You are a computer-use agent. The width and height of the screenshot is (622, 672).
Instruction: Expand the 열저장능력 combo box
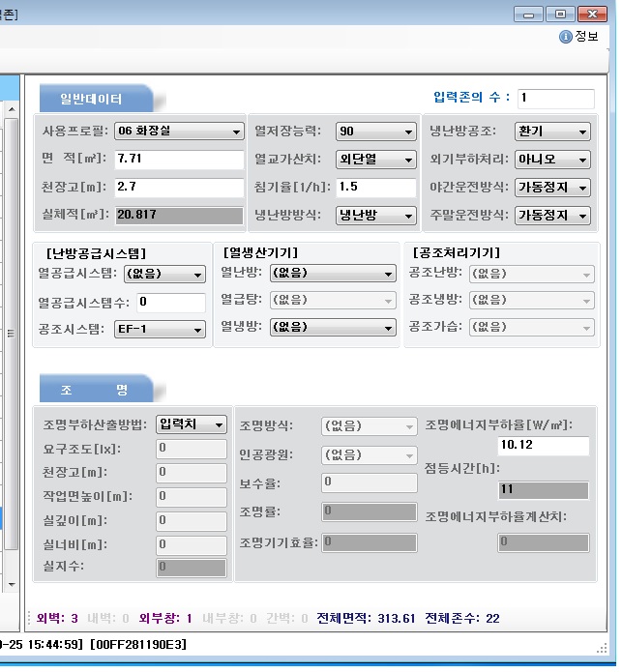[375, 131]
